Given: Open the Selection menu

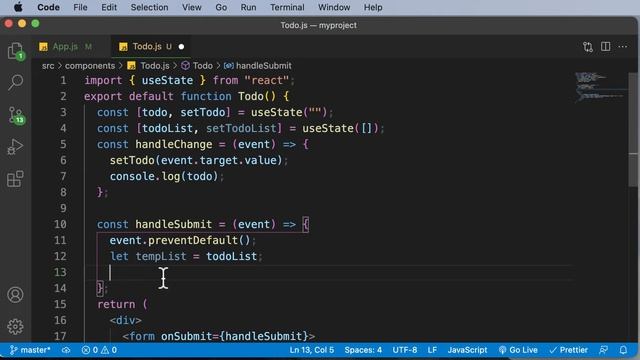Looking at the screenshot, I should 149,7.
